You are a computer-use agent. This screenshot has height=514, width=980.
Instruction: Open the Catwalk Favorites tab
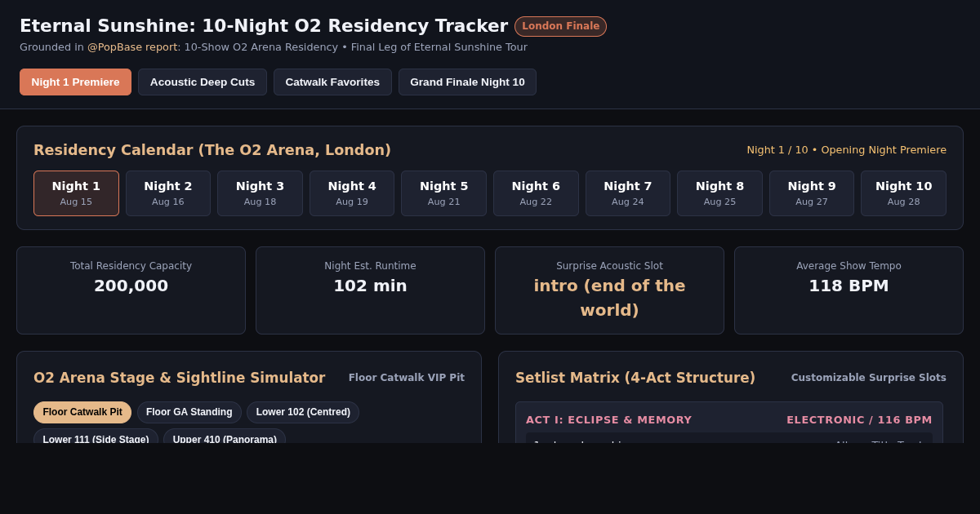332,82
